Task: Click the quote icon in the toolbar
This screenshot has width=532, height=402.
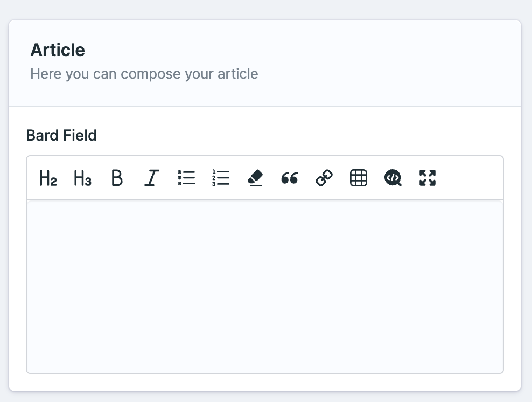Action: [x=289, y=178]
